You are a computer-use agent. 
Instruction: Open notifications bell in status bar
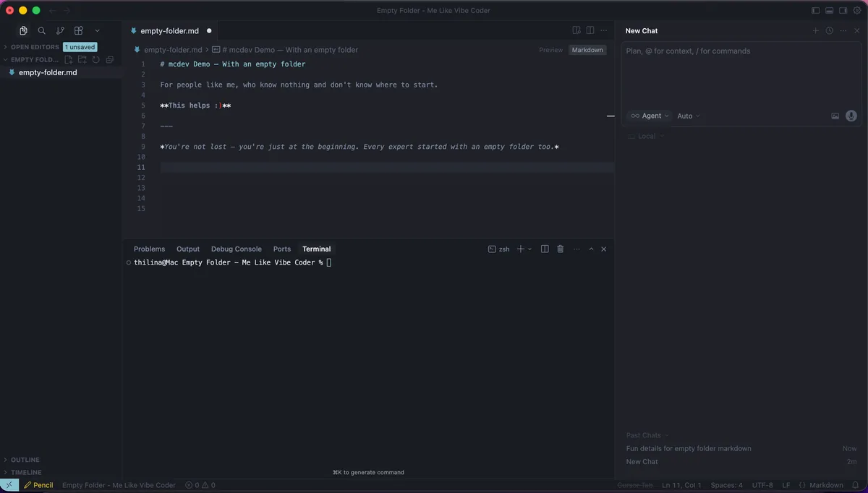coord(856,485)
